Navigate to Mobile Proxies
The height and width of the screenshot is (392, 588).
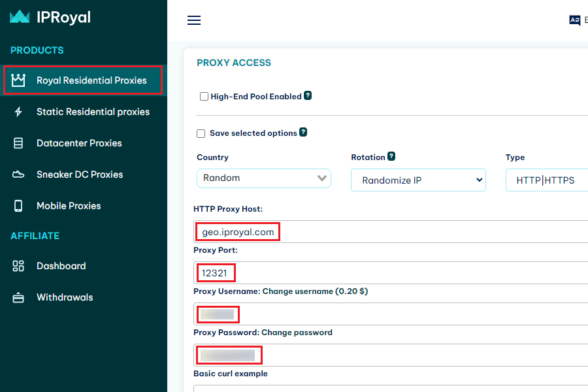click(83, 206)
